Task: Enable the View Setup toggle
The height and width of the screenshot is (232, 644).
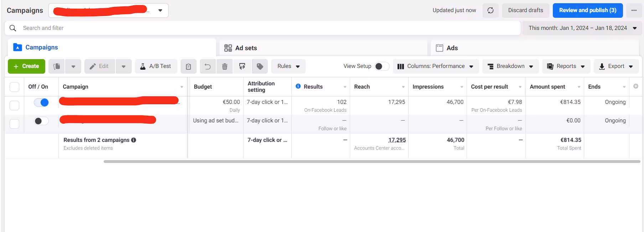Action: 381,66
